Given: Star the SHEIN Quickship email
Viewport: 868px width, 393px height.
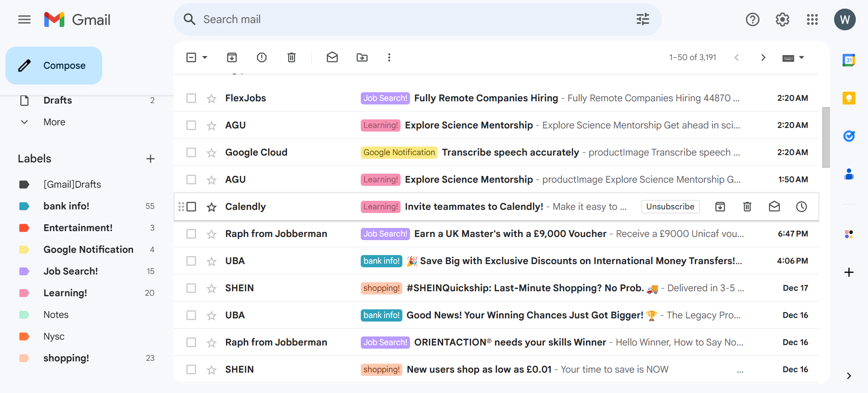Looking at the screenshot, I should (212, 288).
